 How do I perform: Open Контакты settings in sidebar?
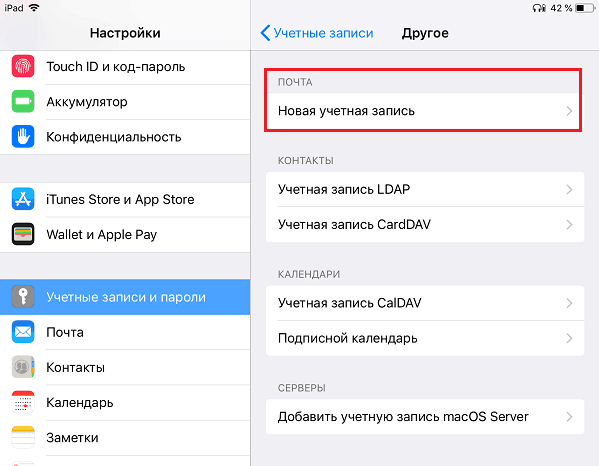[125, 367]
